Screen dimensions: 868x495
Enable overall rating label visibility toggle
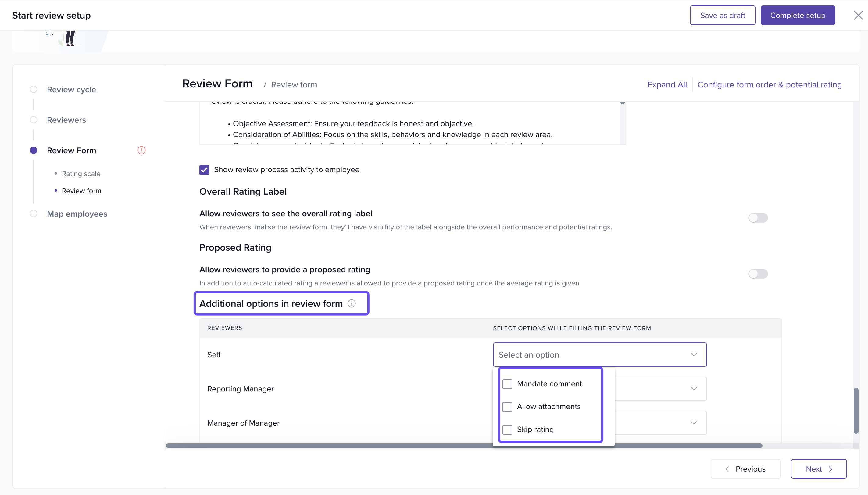coord(758,217)
